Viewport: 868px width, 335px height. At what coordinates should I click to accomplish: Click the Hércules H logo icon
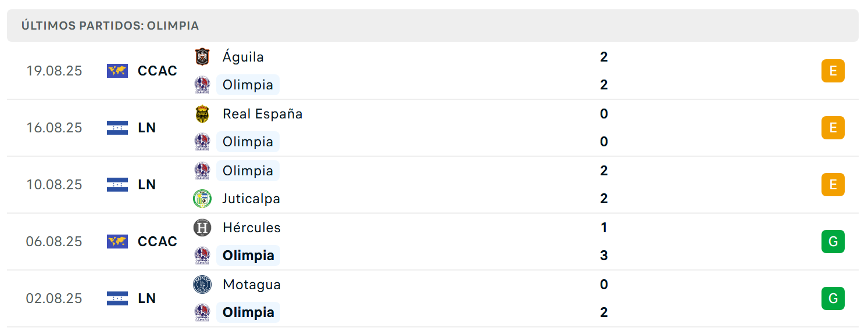(x=202, y=228)
